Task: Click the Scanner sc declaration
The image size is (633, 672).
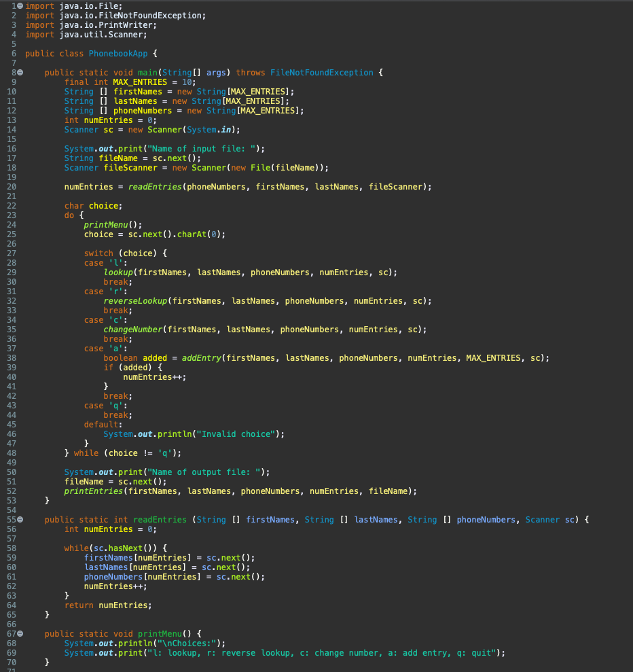Action: tap(88, 129)
